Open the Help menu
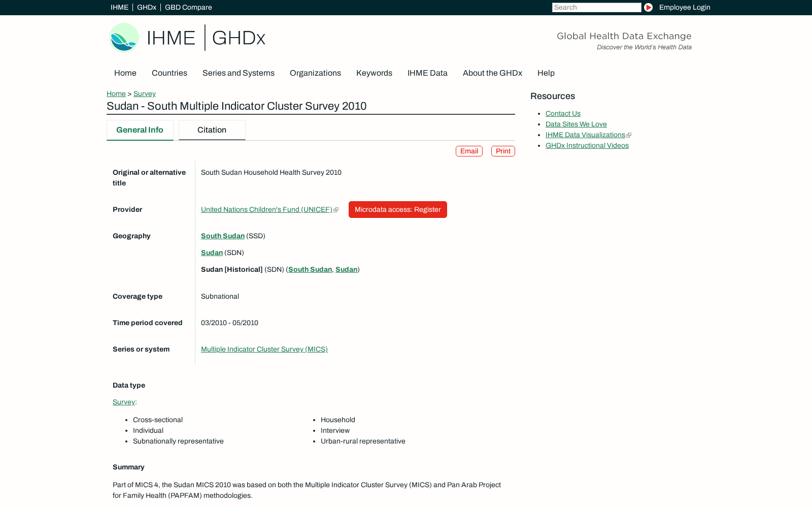The width and height of the screenshot is (812, 508). point(546,73)
